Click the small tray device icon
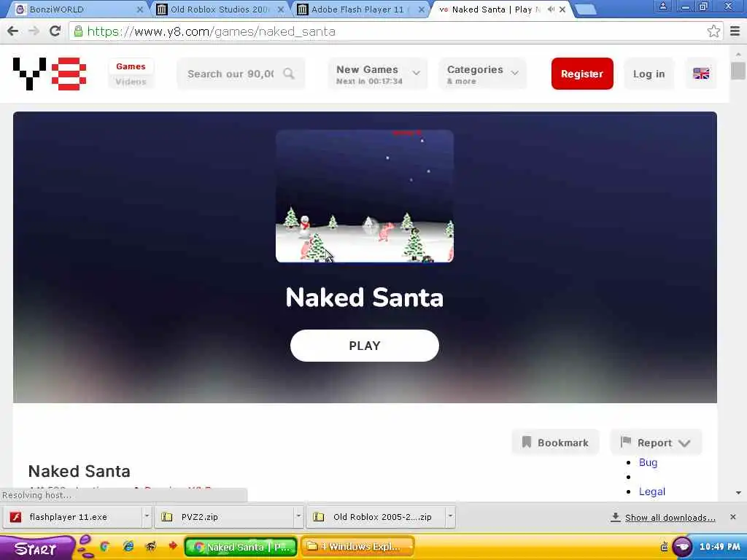The height and width of the screenshot is (560, 747). 664,547
